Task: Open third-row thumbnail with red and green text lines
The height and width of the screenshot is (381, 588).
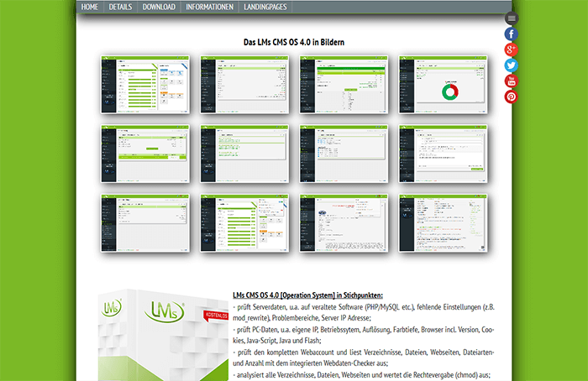Action: [443, 223]
